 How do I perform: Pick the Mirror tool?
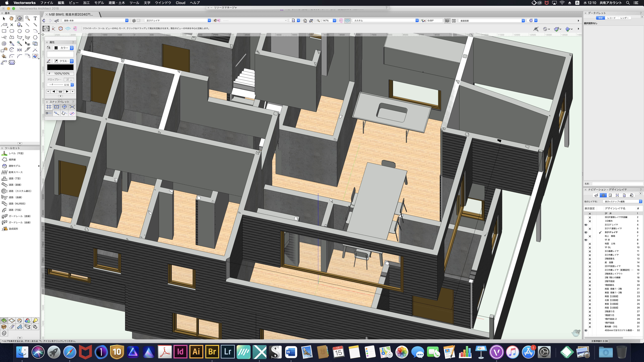(19, 50)
